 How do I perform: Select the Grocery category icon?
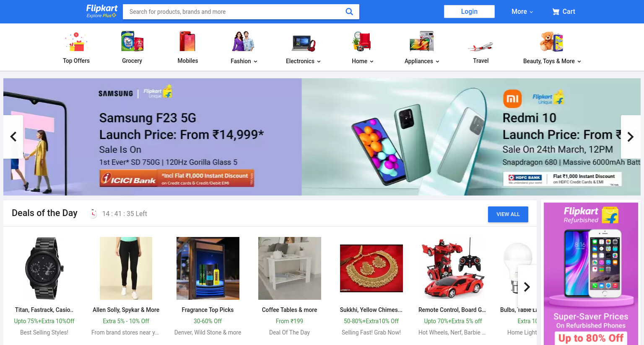[132, 41]
